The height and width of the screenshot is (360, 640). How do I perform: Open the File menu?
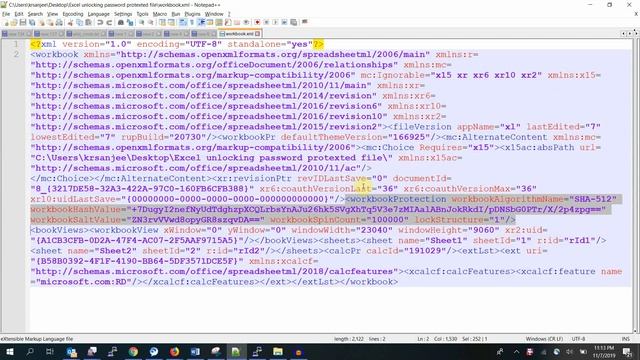click(x=6, y=14)
